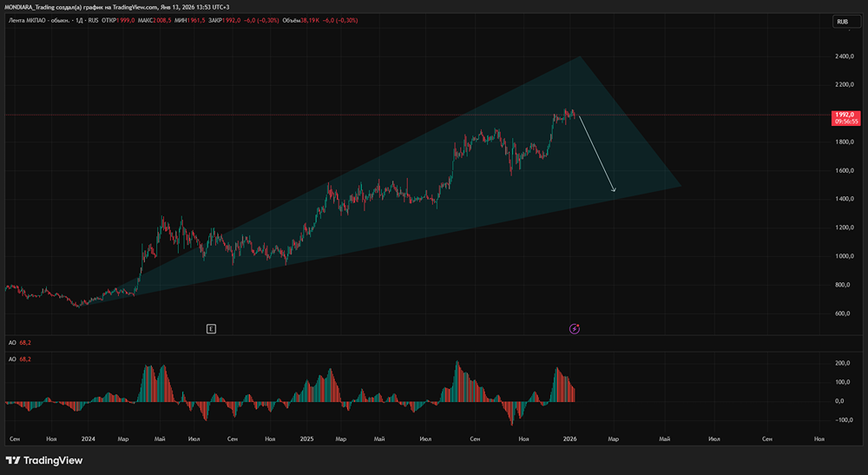
Task: Click the 2024 label on time axis
Action: pos(88,439)
